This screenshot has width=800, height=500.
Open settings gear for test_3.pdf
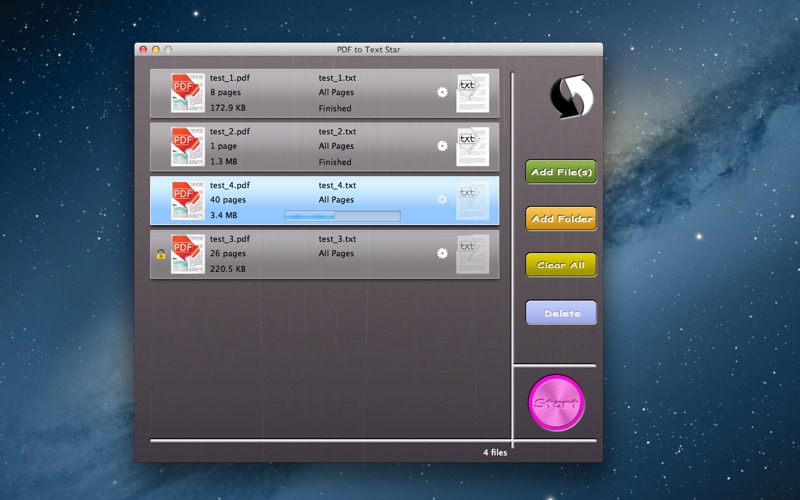[x=442, y=254]
